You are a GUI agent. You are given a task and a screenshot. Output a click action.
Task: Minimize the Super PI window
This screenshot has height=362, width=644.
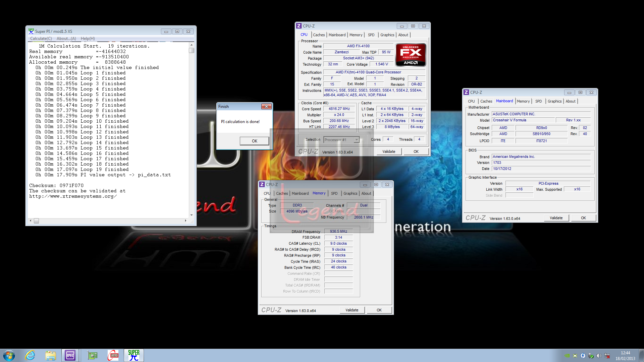166,31
